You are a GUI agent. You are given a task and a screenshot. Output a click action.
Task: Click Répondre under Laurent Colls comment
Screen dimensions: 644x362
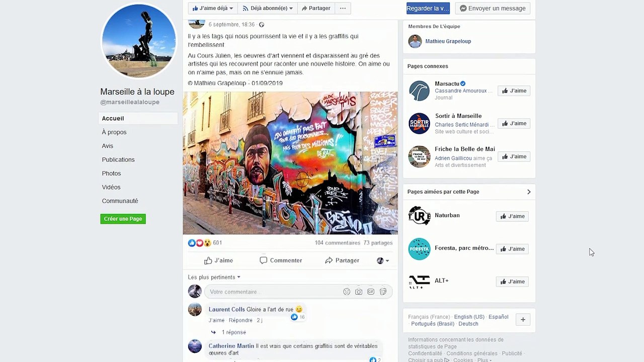tap(240, 320)
